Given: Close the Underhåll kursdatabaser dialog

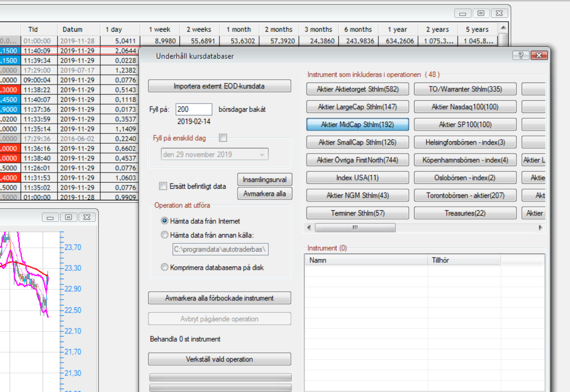Looking at the screenshot, I should coord(539,56).
